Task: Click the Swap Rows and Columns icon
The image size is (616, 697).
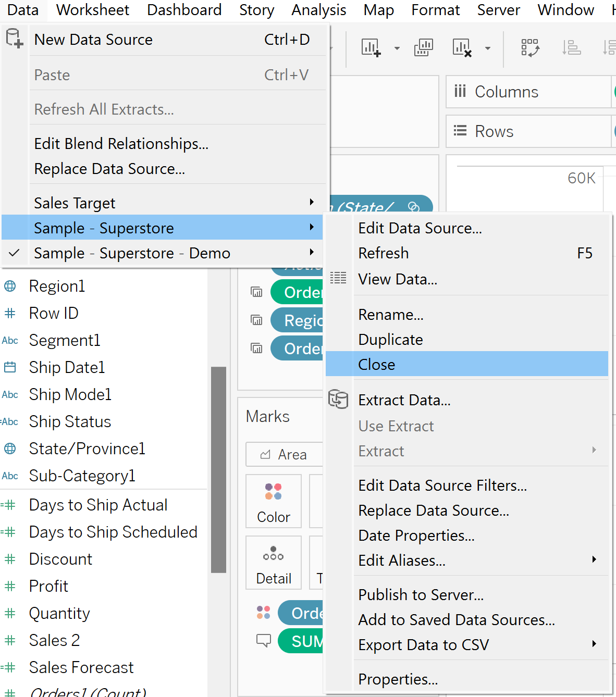Action: (530, 48)
